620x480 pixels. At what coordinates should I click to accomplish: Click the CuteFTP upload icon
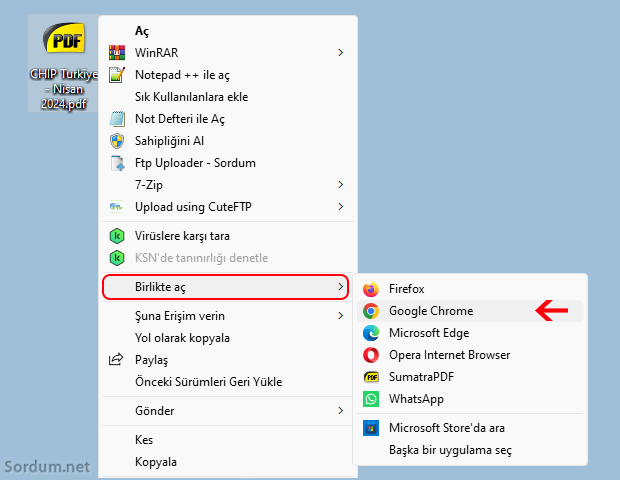pos(116,207)
